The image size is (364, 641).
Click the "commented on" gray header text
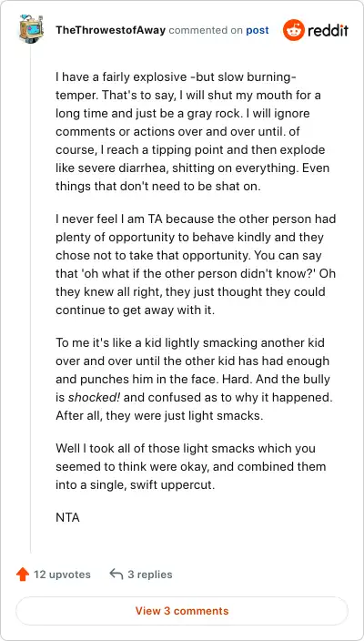[206, 30]
